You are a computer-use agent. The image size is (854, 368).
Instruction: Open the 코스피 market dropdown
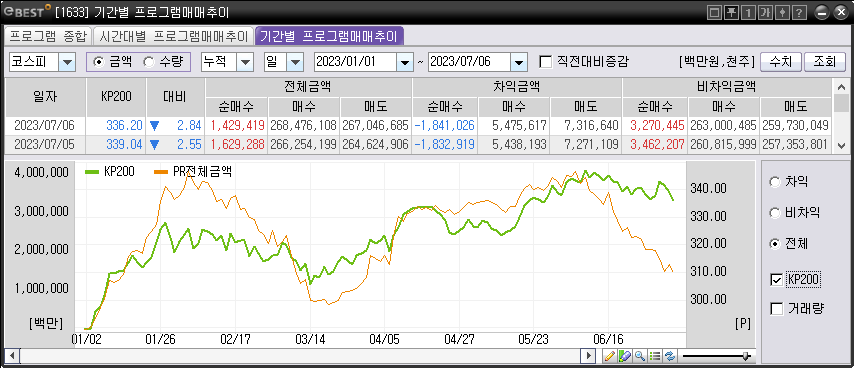(67, 62)
